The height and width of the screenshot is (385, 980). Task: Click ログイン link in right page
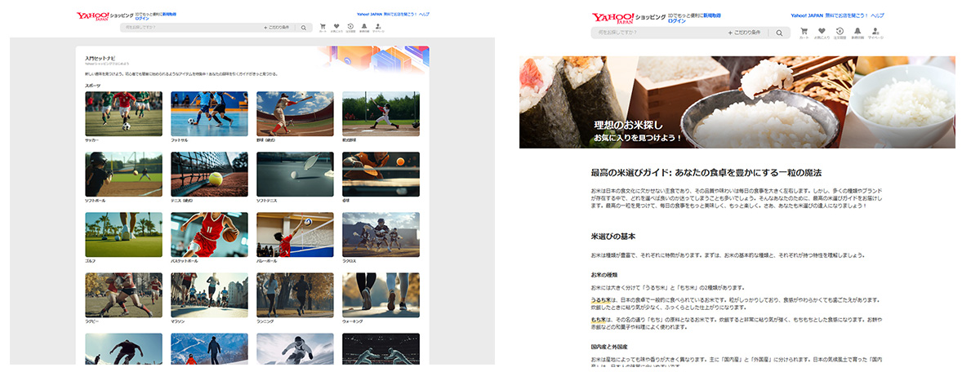(x=677, y=21)
